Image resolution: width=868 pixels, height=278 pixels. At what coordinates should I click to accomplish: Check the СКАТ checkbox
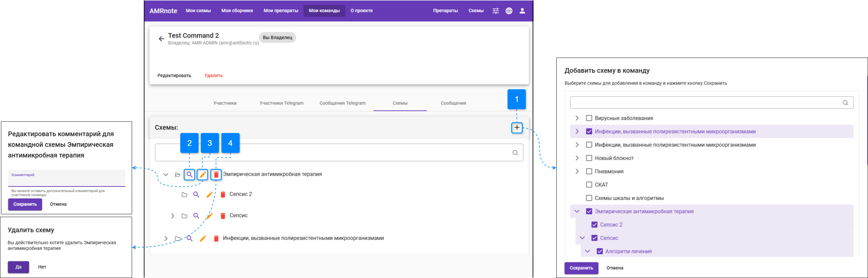tap(589, 184)
